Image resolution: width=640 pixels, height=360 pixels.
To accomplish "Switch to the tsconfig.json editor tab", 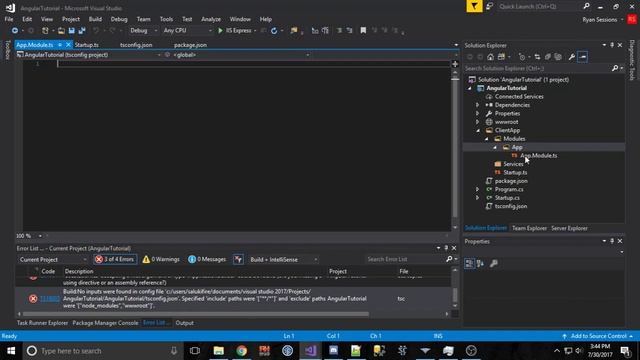I will pyautogui.click(x=136, y=45).
